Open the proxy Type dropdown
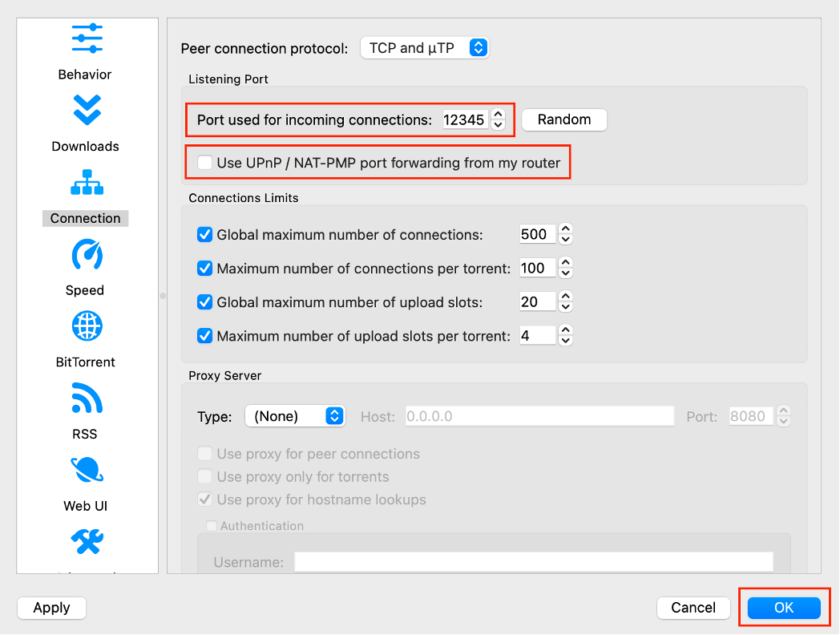 point(295,416)
